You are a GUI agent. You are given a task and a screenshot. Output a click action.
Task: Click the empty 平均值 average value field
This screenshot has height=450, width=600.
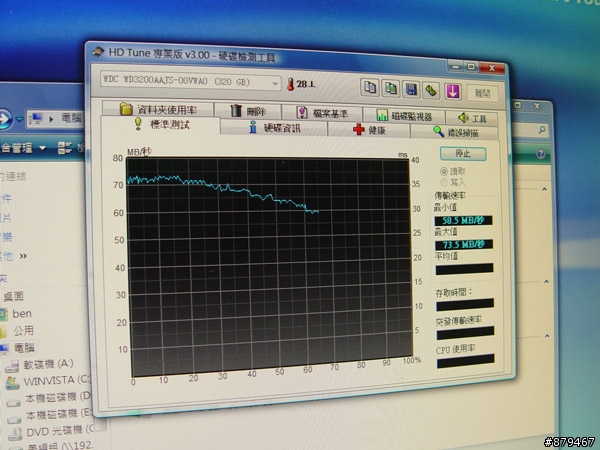point(465,269)
